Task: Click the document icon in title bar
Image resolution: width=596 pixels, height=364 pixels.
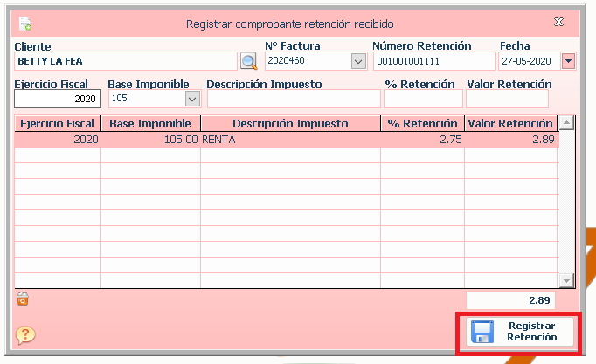Action: tap(25, 24)
